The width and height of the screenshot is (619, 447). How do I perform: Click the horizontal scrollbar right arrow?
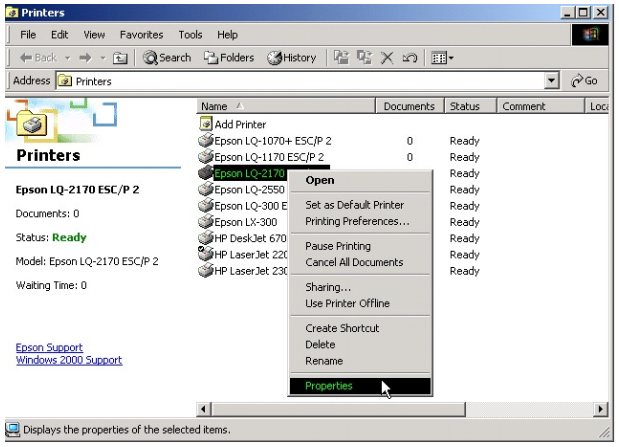[601, 409]
